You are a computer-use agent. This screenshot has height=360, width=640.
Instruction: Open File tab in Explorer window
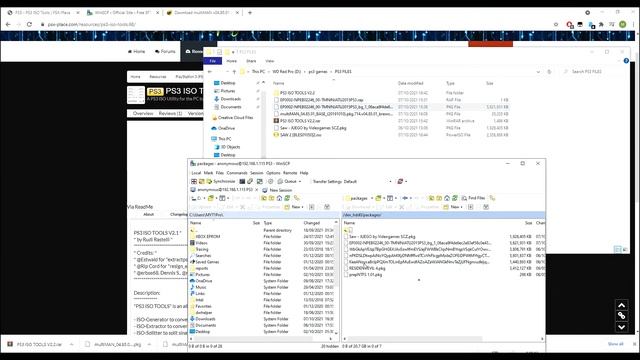(x=213, y=61)
